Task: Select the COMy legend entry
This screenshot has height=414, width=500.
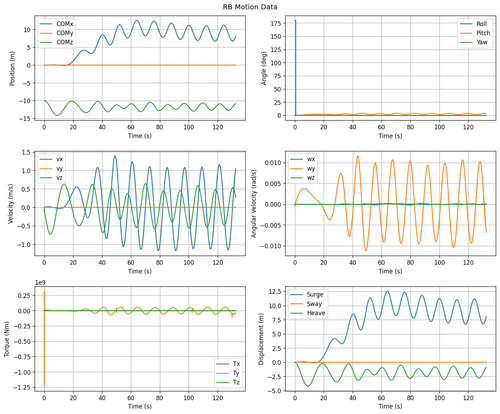Action: point(57,33)
